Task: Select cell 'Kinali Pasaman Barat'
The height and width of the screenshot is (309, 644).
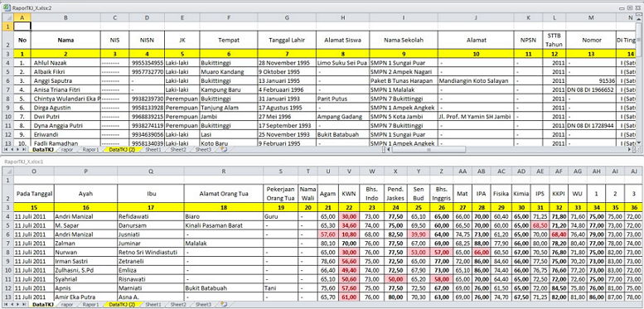Action: pos(224,225)
